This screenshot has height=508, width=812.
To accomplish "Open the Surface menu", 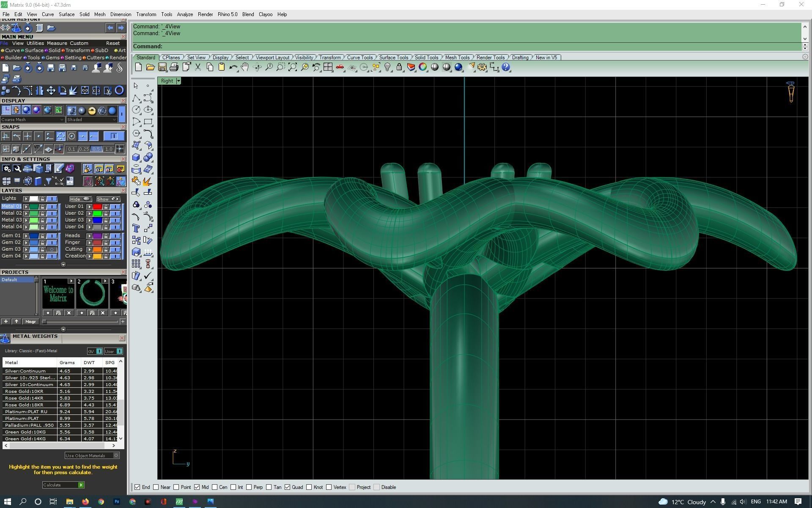I will pos(66,14).
